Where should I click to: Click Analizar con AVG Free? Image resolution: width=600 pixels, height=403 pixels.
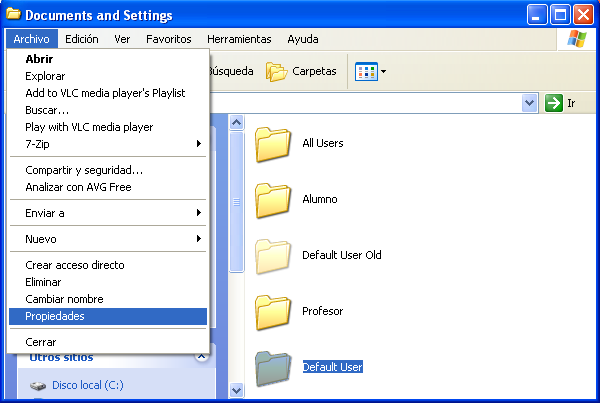pos(78,187)
